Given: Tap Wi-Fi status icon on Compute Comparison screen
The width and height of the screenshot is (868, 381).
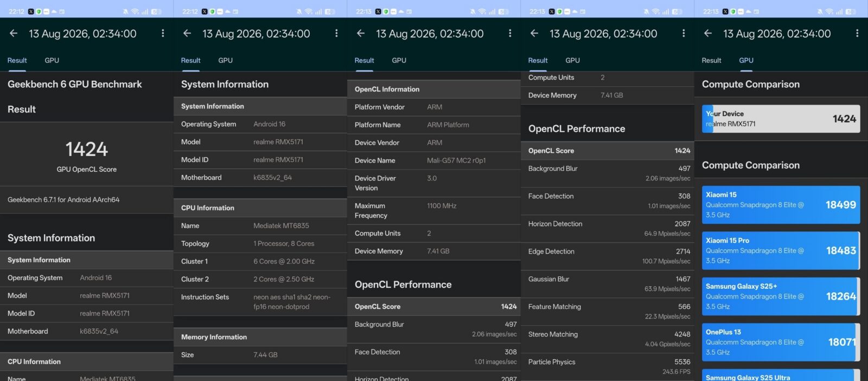Looking at the screenshot, I should [x=829, y=11].
